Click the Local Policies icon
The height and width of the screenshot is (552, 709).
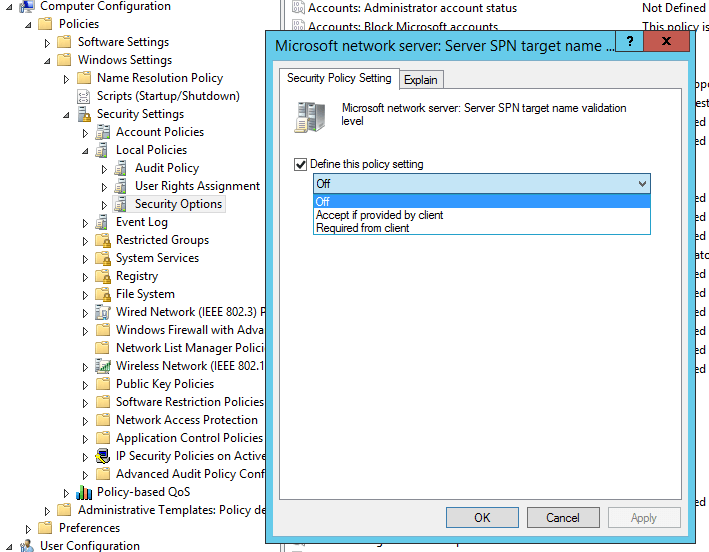103,150
